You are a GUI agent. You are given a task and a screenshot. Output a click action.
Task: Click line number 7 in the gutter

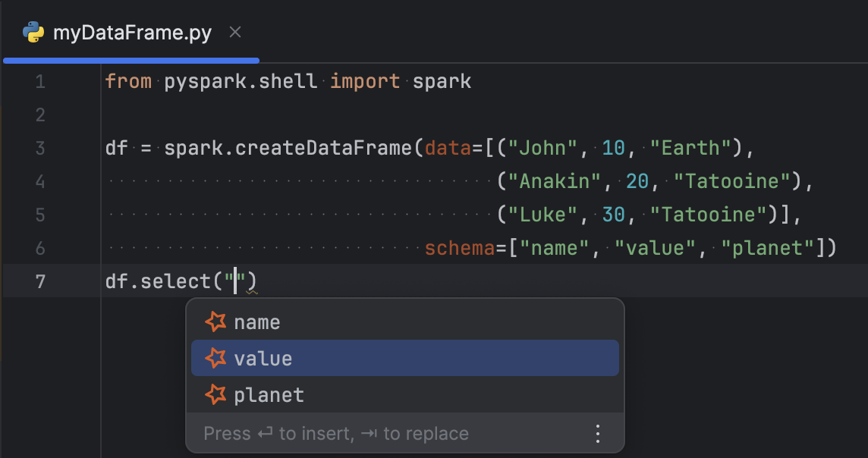click(x=39, y=281)
